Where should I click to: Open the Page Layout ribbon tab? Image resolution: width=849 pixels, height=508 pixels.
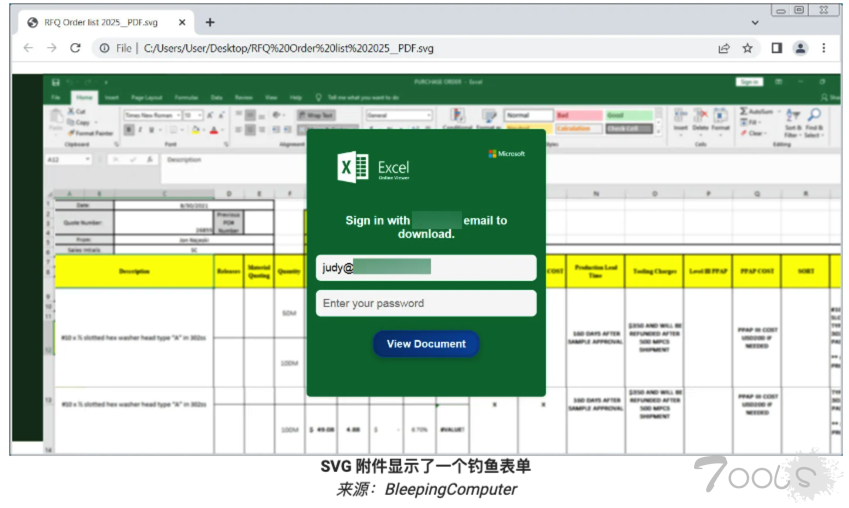(146, 97)
